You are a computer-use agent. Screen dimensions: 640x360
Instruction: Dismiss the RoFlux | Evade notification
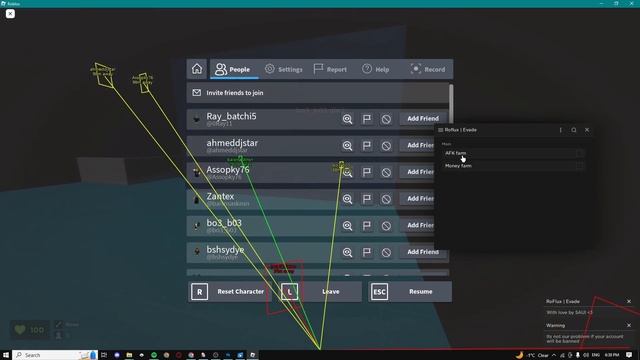629,301
